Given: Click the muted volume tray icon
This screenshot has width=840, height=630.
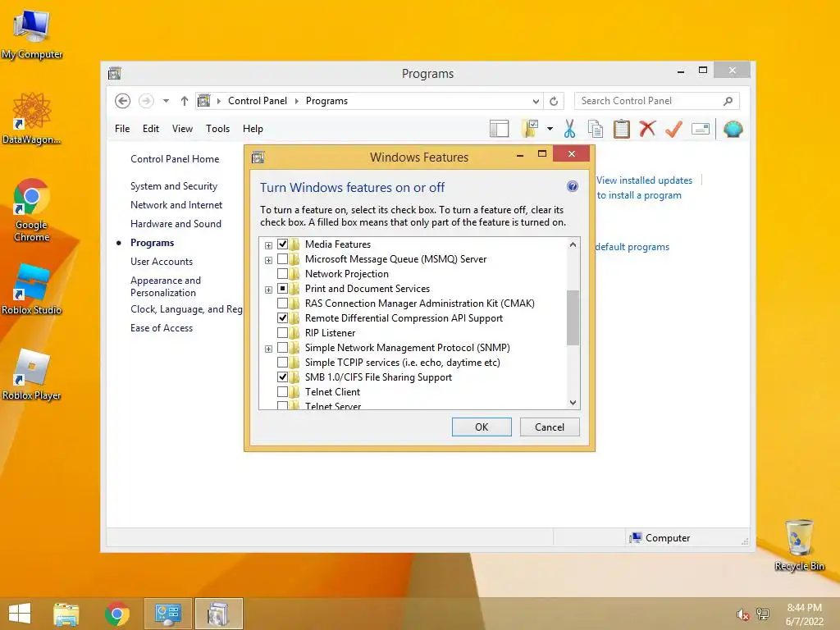Looking at the screenshot, I should [x=742, y=614].
